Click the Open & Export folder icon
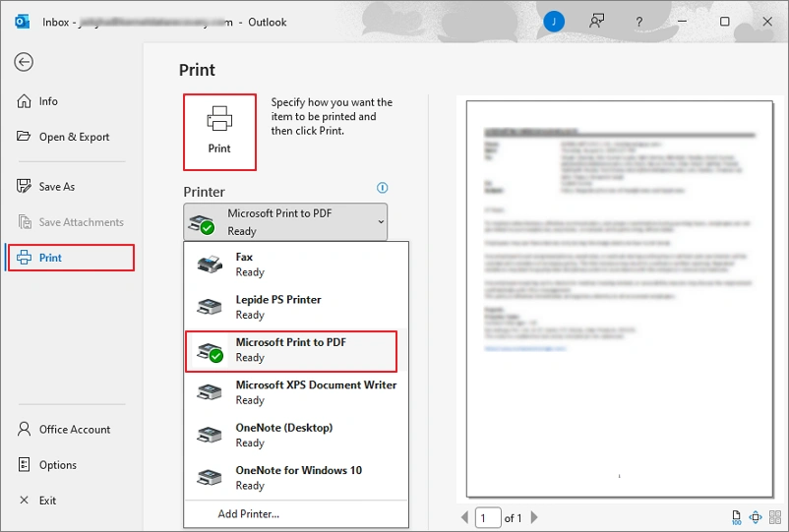 24,136
